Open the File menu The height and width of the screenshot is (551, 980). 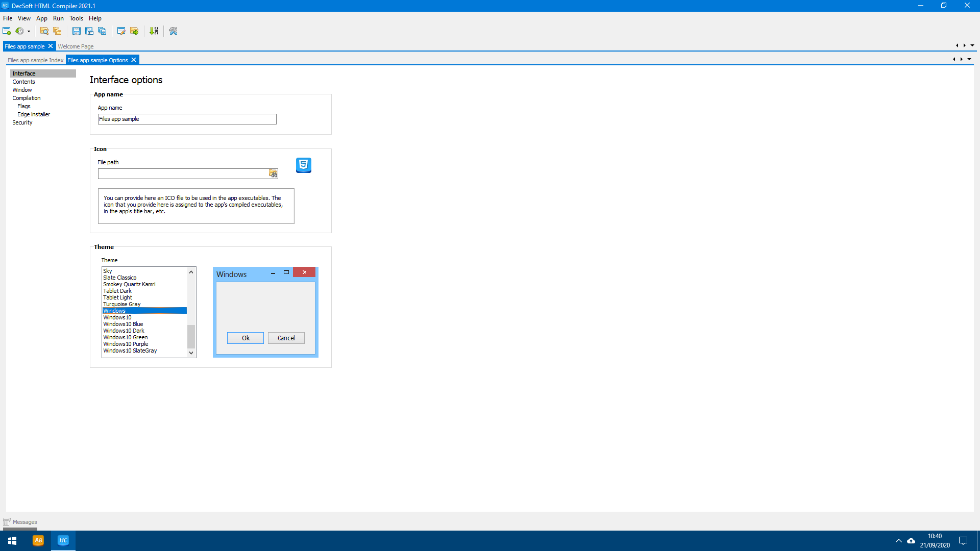pyautogui.click(x=8, y=18)
